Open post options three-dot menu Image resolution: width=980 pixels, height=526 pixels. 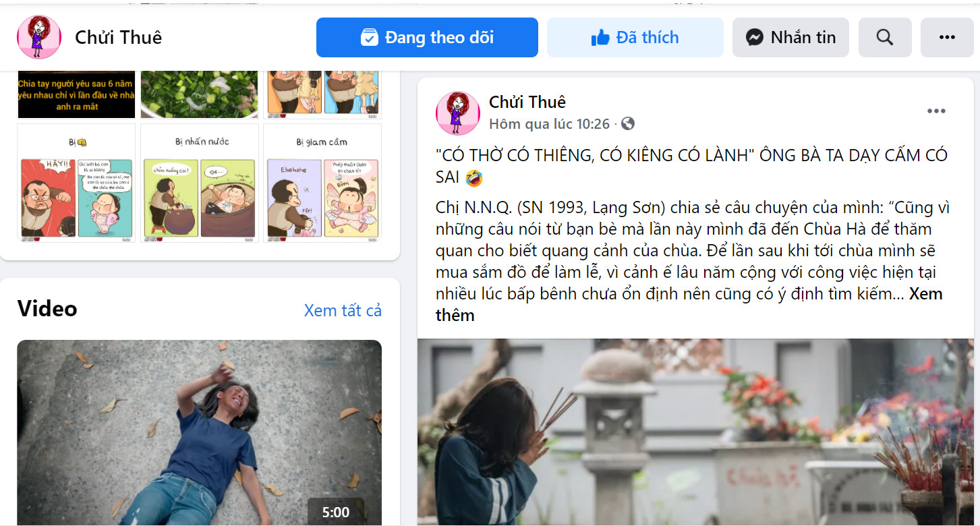[x=936, y=111]
